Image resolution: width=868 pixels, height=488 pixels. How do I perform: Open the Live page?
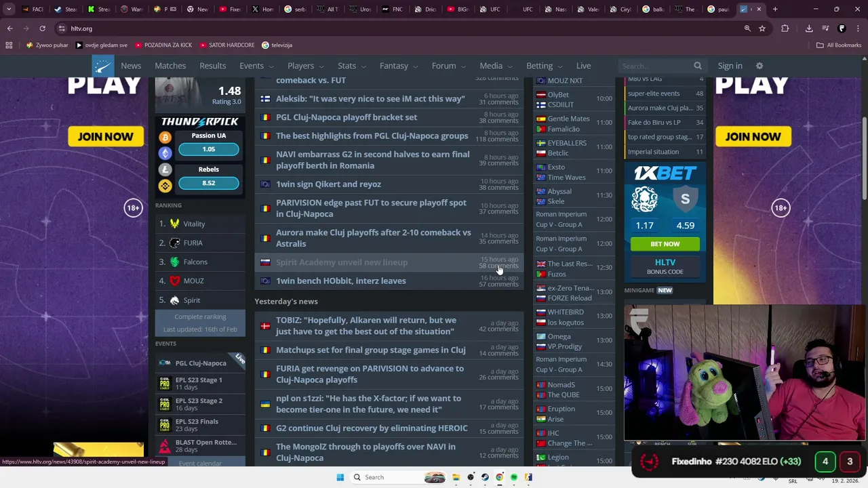(584, 66)
